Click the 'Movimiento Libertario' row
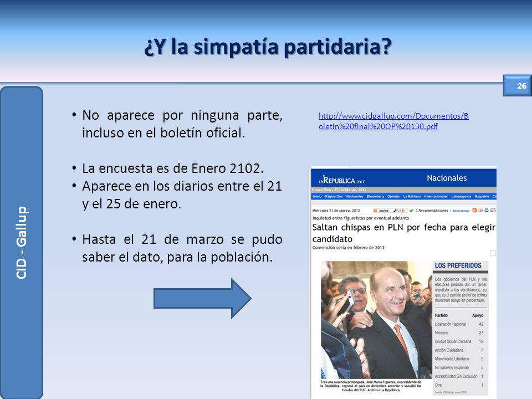Image resolution: width=532 pixels, height=399 pixels. [x=459, y=359]
